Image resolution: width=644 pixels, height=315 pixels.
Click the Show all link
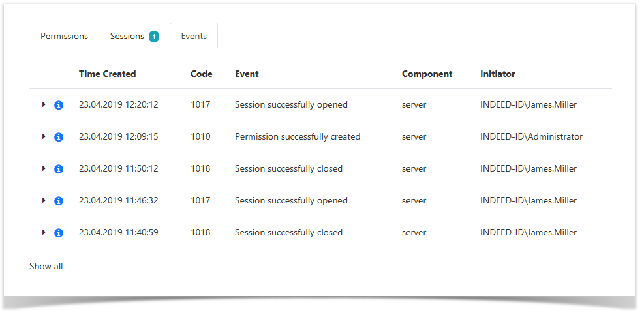tap(46, 266)
